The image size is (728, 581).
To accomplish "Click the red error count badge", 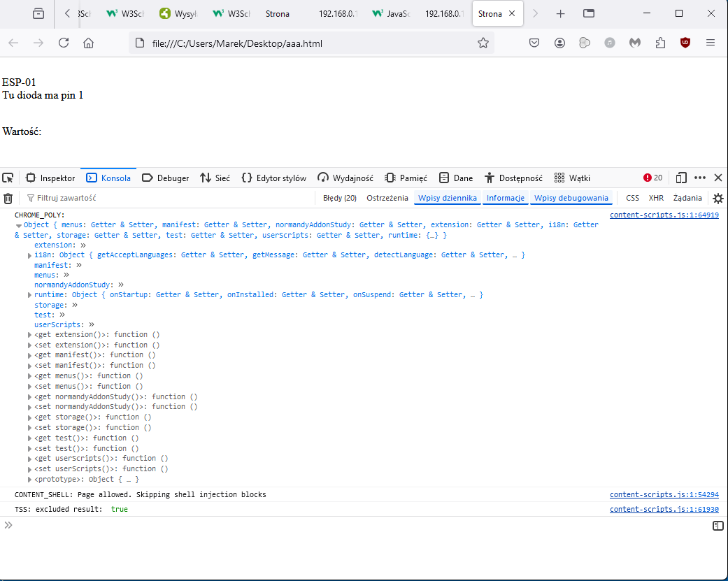I will coord(652,178).
